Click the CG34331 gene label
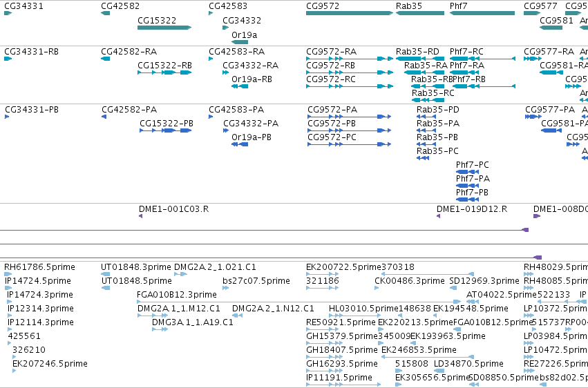The height and width of the screenshot is (388, 588). click(23, 6)
